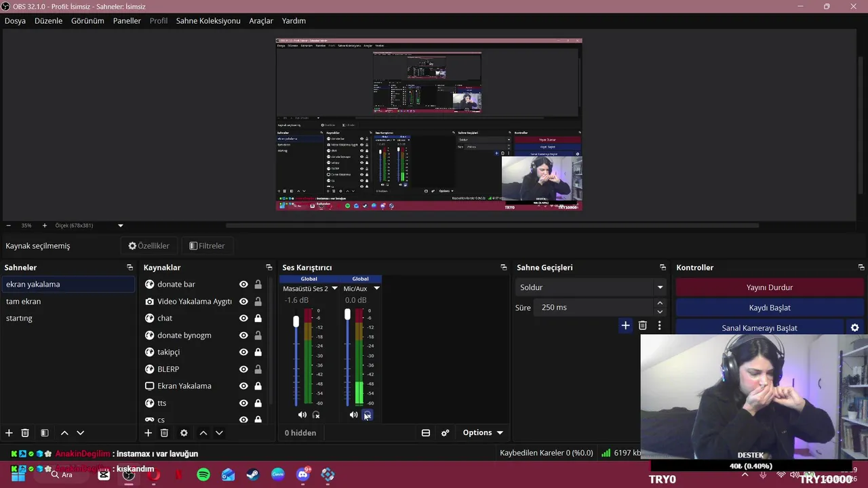Hide the BLERP source

click(x=243, y=369)
